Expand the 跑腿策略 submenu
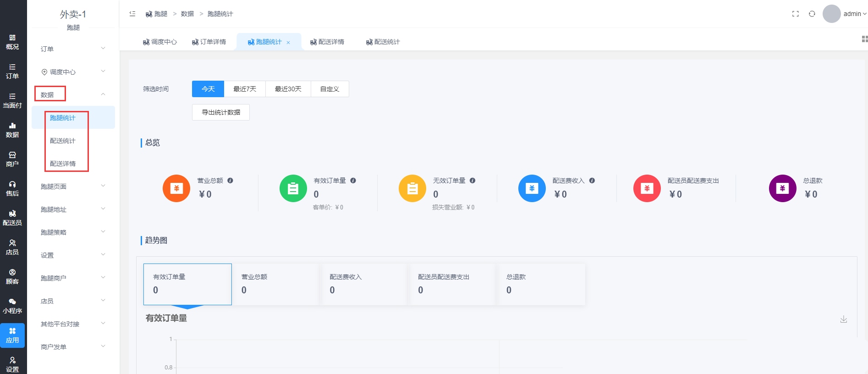Image resolution: width=868 pixels, height=374 pixels. (x=73, y=232)
